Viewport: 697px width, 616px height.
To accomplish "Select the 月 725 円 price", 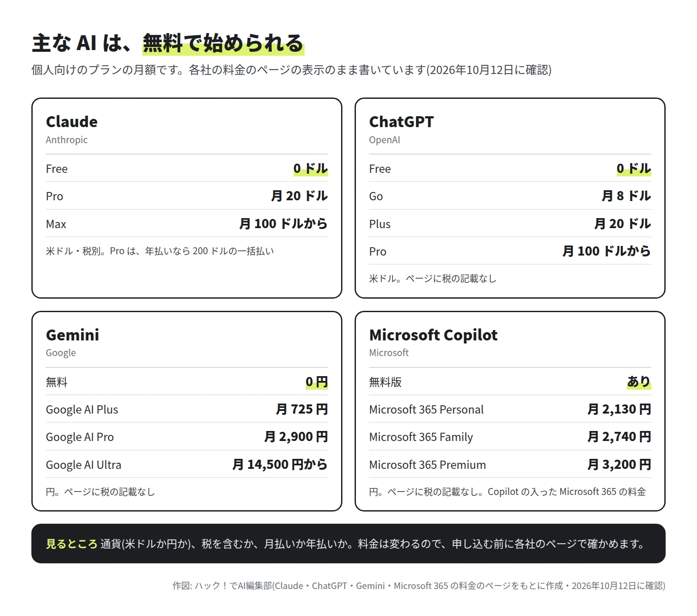I will click(x=301, y=409).
